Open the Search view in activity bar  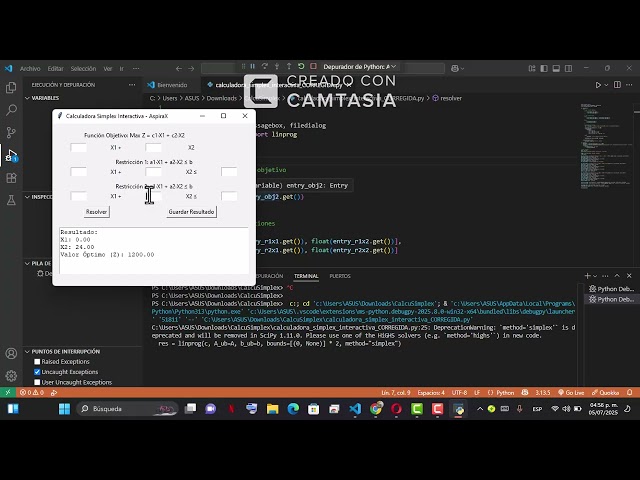[x=11, y=110]
